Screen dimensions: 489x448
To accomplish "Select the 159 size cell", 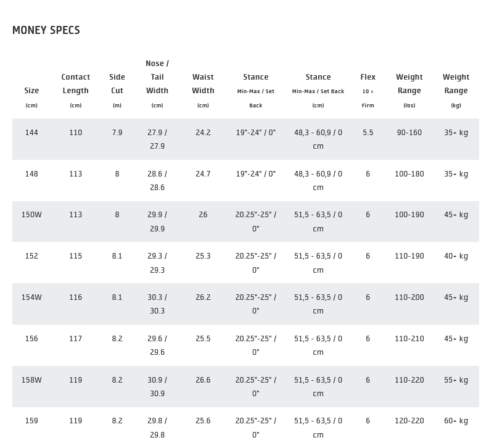I will point(31,421).
